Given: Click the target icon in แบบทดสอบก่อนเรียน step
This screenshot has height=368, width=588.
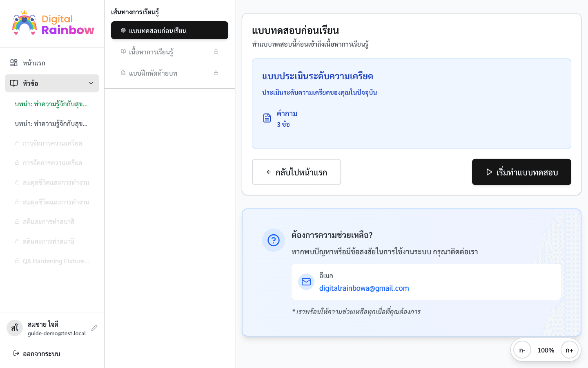Looking at the screenshot, I should [x=123, y=30].
